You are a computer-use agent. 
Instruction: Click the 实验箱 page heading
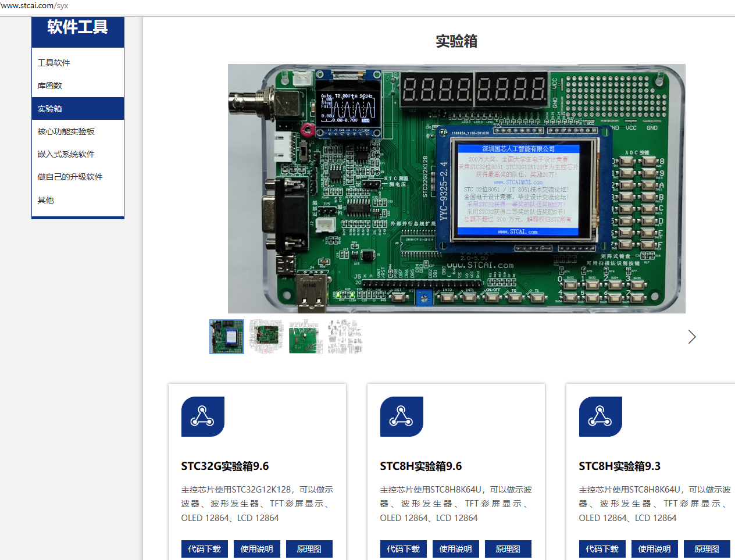(x=456, y=41)
